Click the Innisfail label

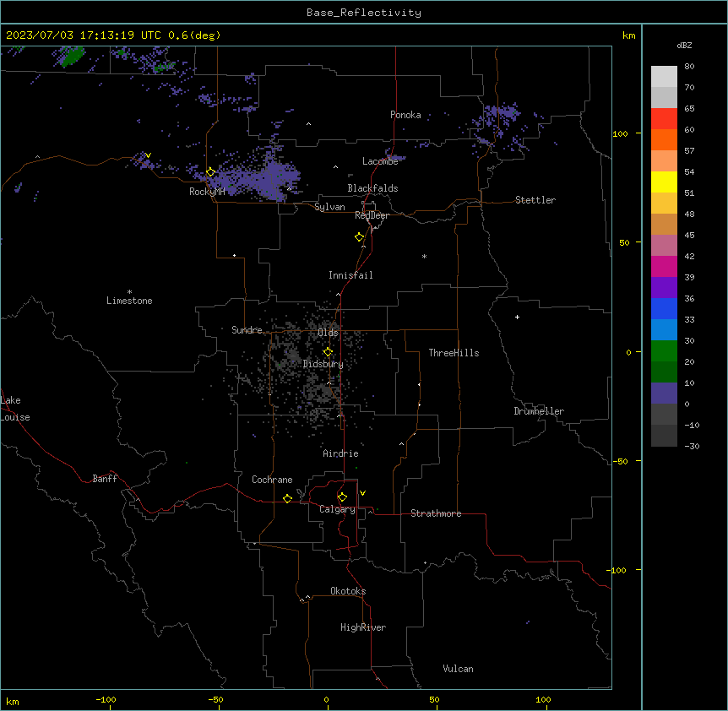pyautogui.click(x=350, y=275)
